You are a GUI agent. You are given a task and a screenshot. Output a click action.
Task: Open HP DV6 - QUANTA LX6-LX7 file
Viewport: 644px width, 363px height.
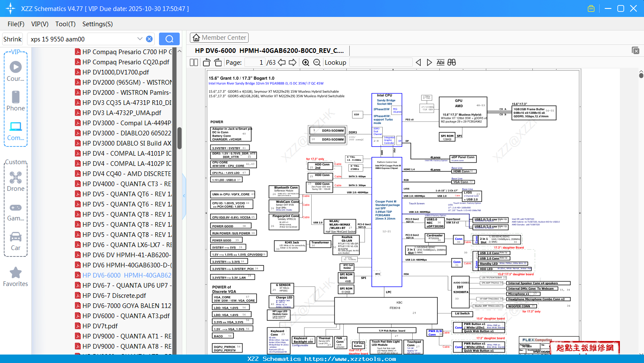tap(123, 245)
